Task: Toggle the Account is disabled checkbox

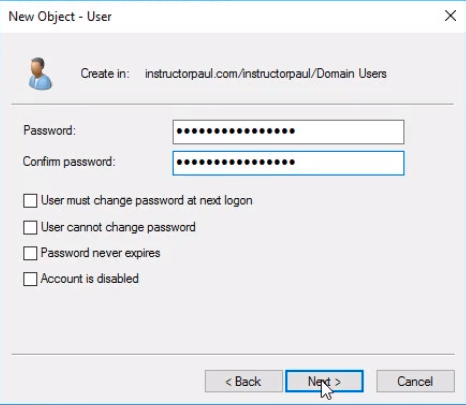Action: (x=30, y=279)
